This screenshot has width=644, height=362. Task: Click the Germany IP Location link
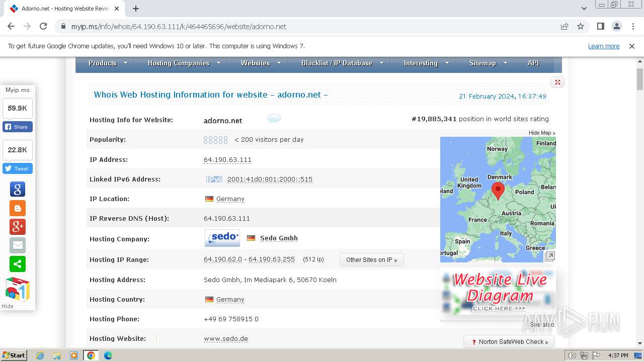click(x=230, y=199)
